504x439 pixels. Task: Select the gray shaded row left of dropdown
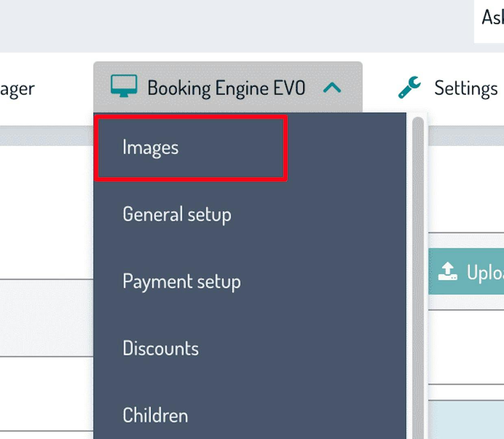pyautogui.click(x=46, y=318)
